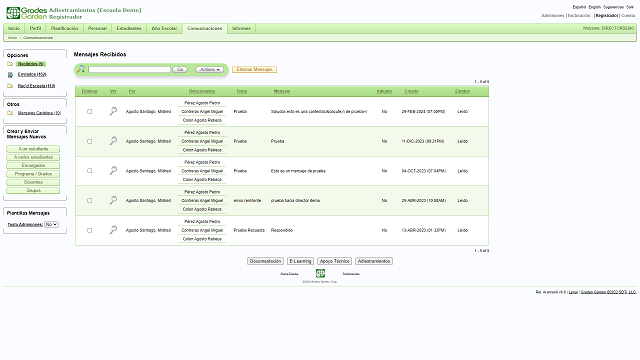Viewport: 640px width, 360px height.
Task: Open the Mensajes Cartelera link
Action: click(x=39, y=113)
